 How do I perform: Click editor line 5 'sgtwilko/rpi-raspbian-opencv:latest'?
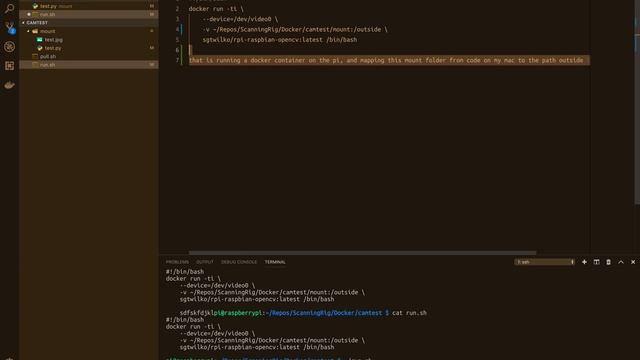click(280, 40)
